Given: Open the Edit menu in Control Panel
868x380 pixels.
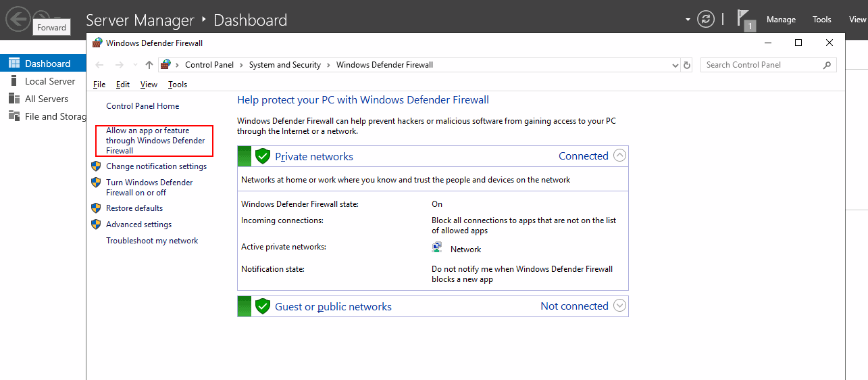Looking at the screenshot, I should [x=123, y=85].
